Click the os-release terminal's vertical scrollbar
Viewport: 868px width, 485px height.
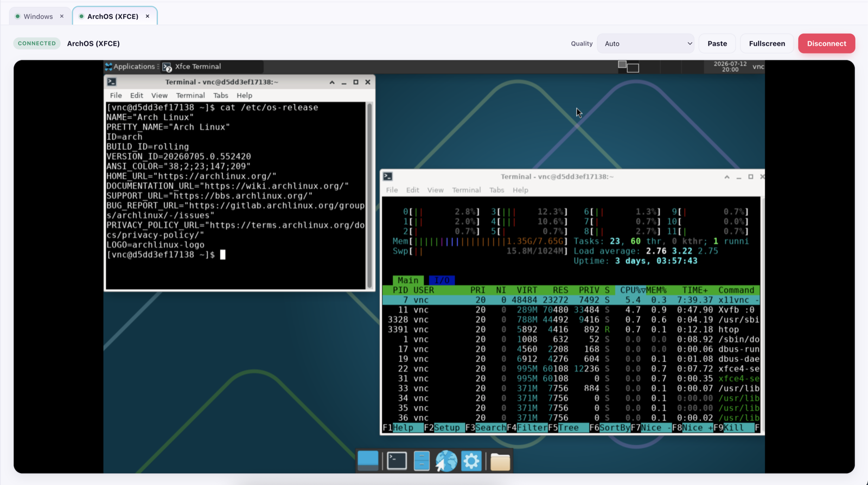369,195
